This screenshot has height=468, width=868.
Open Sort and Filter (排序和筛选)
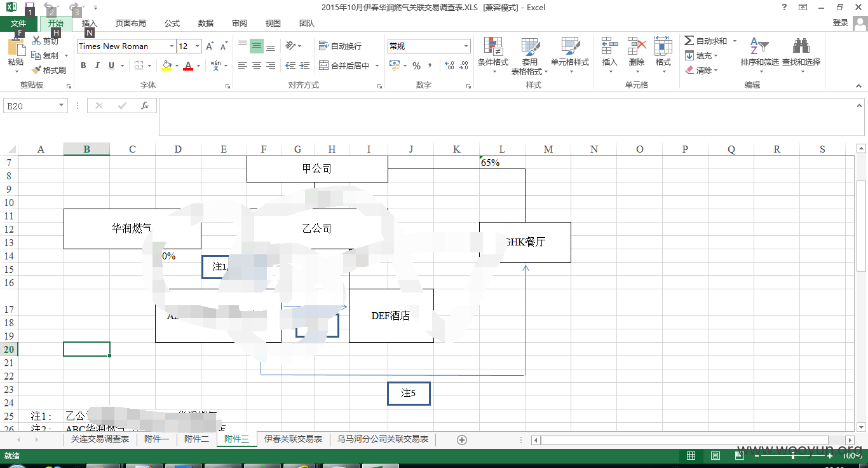[759, 55]
